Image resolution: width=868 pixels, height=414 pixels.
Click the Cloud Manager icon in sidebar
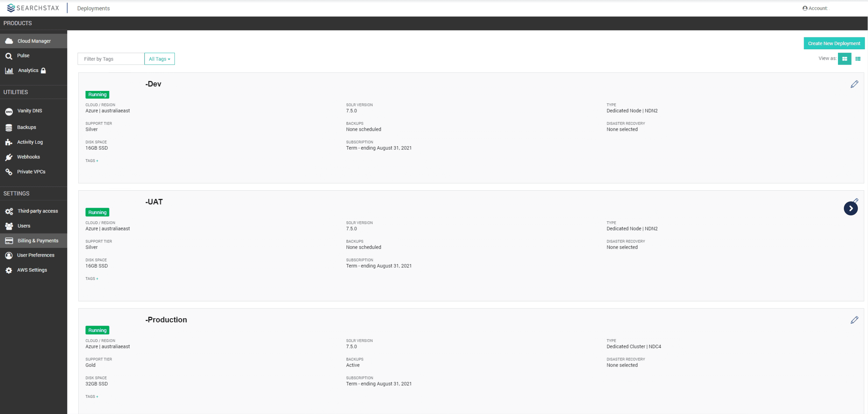click(x=9, y=41)
